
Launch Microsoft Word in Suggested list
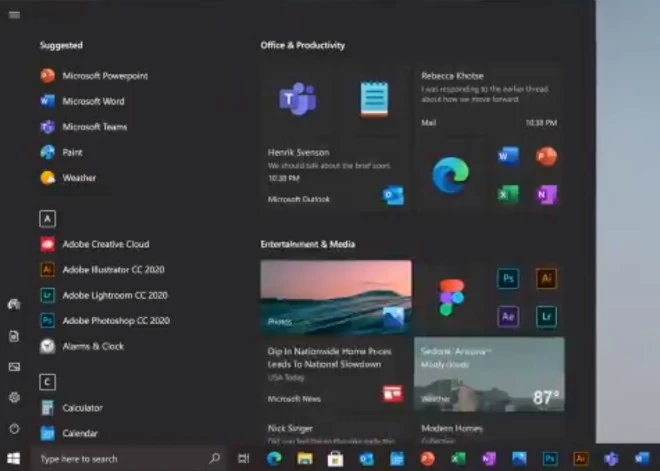point(82,101)
